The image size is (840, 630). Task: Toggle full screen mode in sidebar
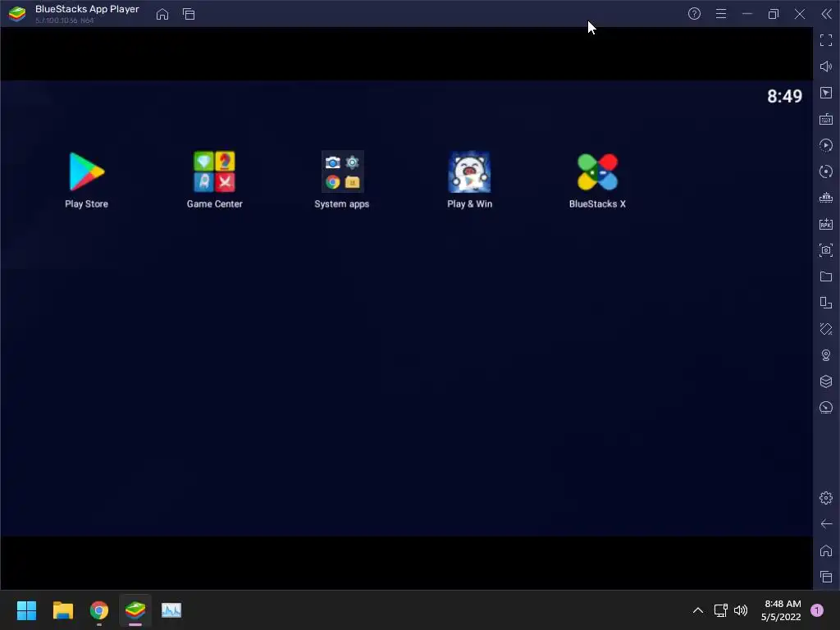click(826, 40)
